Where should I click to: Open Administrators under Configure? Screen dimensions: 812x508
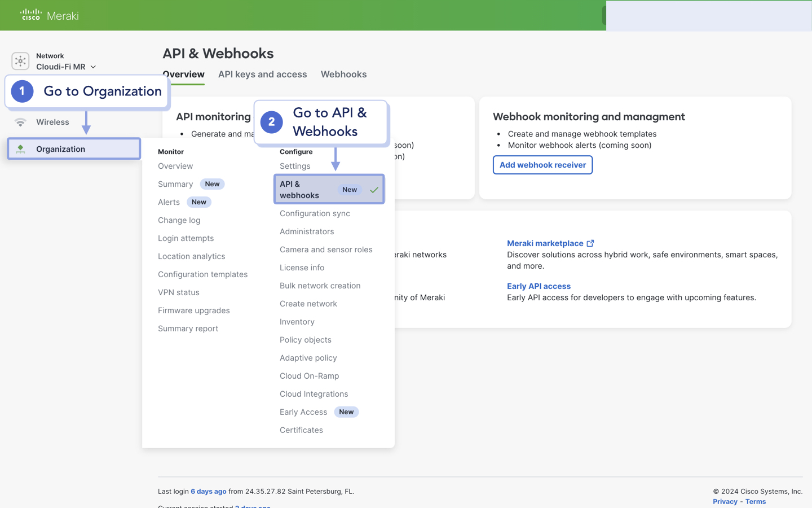click(x=306, y=231)
